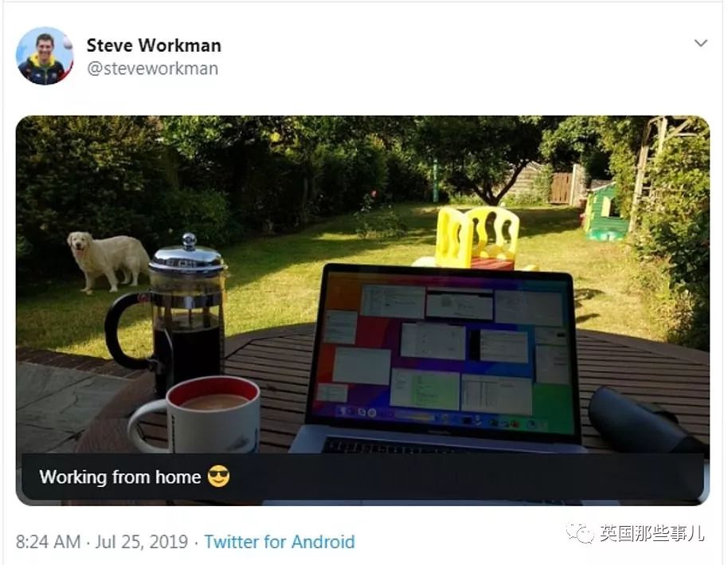Open the tweet options chevron menu

pos(701,43)
